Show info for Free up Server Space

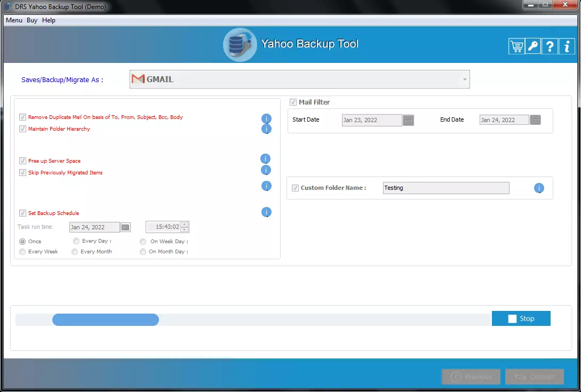265,159
